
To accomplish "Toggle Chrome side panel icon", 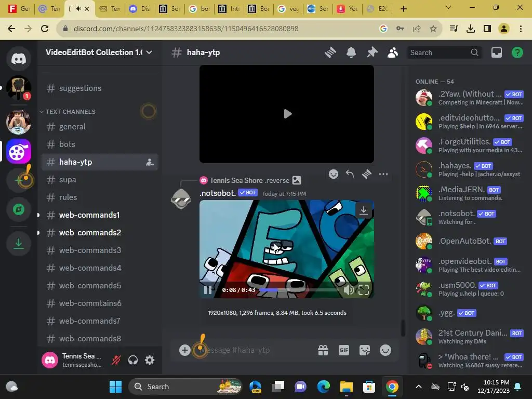I will coord(487,29).
